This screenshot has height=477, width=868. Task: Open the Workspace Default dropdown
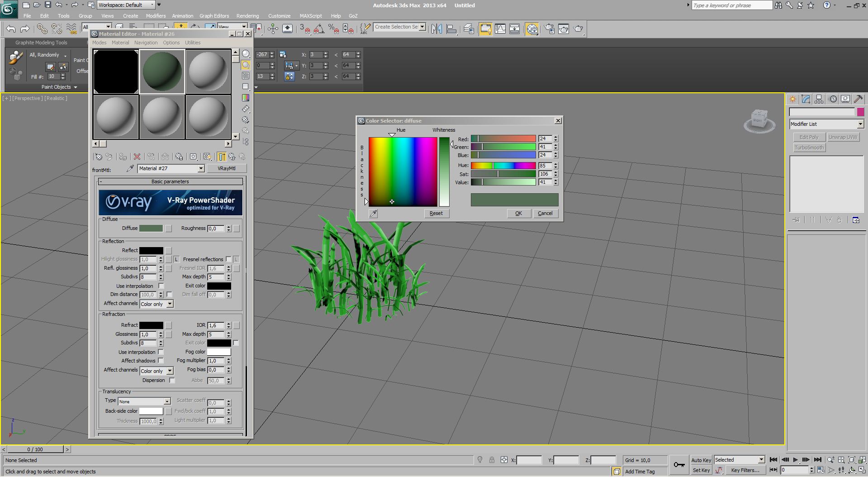click(127, 5)
